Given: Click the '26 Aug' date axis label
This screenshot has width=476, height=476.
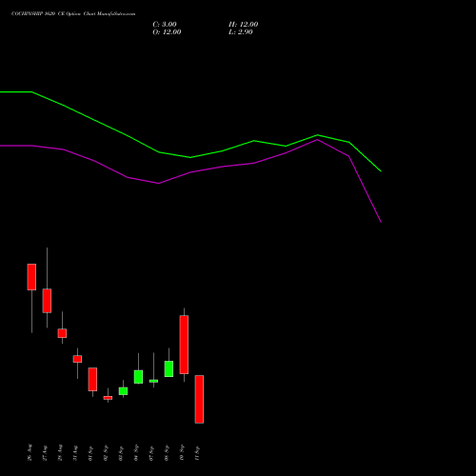Looking at the screenshot, I should [30, 452].
